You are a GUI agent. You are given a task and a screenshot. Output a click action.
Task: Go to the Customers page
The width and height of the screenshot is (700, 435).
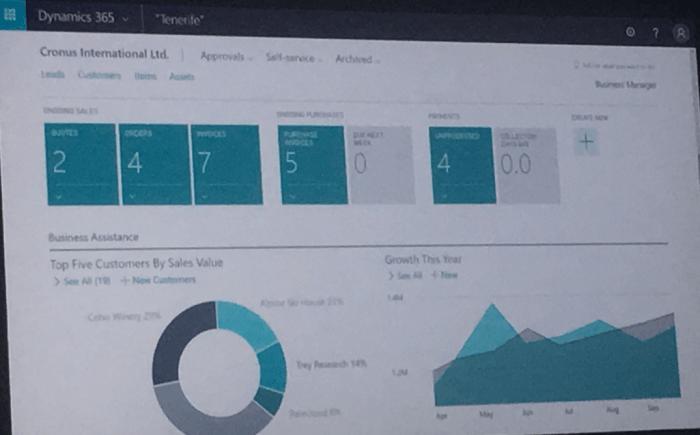click(x=99, y=75)
